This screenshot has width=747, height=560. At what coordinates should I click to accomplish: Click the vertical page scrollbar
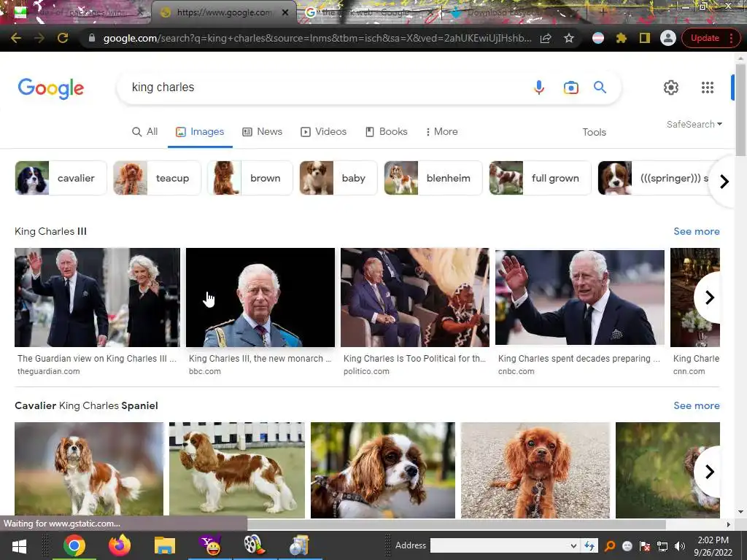click(740, 109)
